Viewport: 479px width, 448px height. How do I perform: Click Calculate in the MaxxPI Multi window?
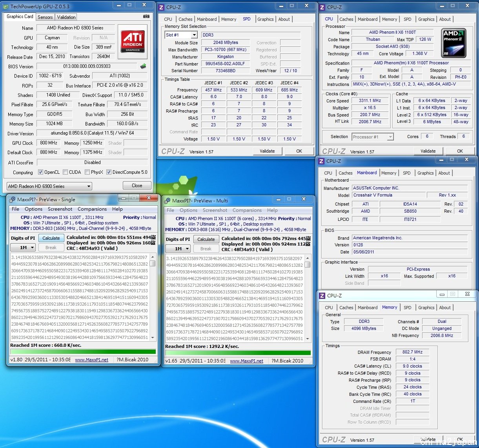click(x=206, y=239)
